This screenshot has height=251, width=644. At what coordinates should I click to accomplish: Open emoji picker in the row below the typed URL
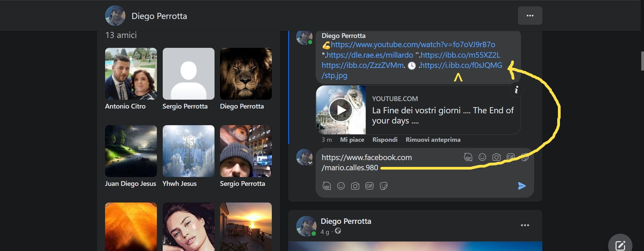pos(341,186)
